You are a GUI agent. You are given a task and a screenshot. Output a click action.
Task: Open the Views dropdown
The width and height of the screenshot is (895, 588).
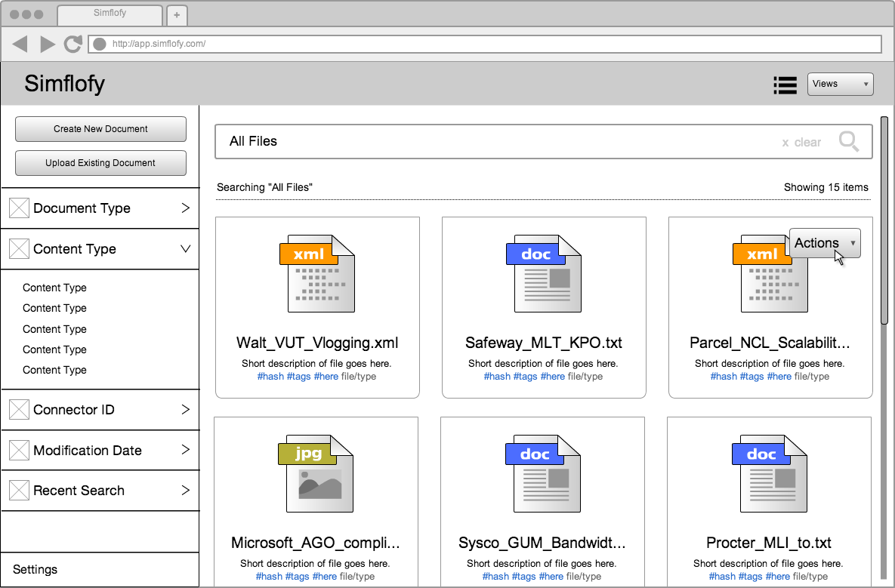pos(840,85)
